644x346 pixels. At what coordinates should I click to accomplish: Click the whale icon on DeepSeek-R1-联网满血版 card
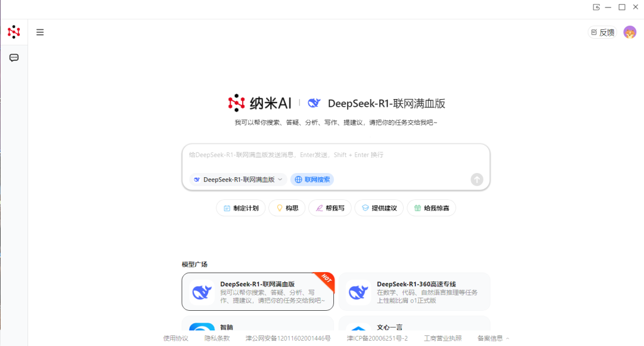[202, 292]
